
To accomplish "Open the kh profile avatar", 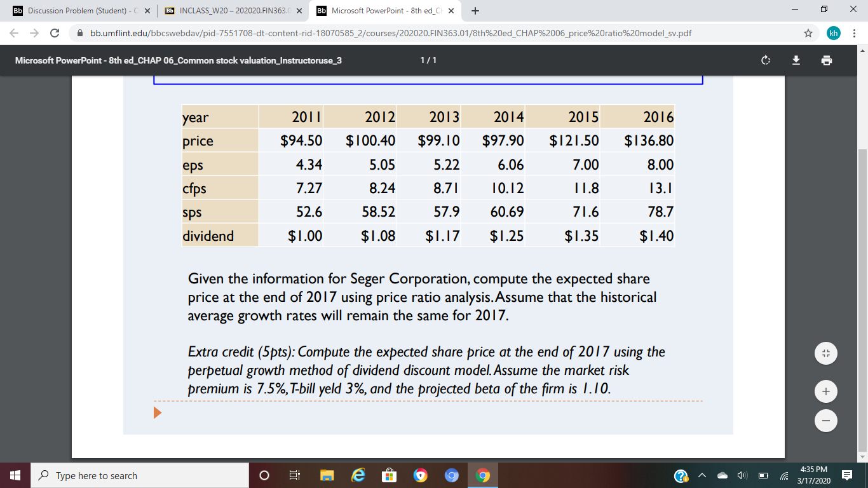I will [x=833, y=33].
